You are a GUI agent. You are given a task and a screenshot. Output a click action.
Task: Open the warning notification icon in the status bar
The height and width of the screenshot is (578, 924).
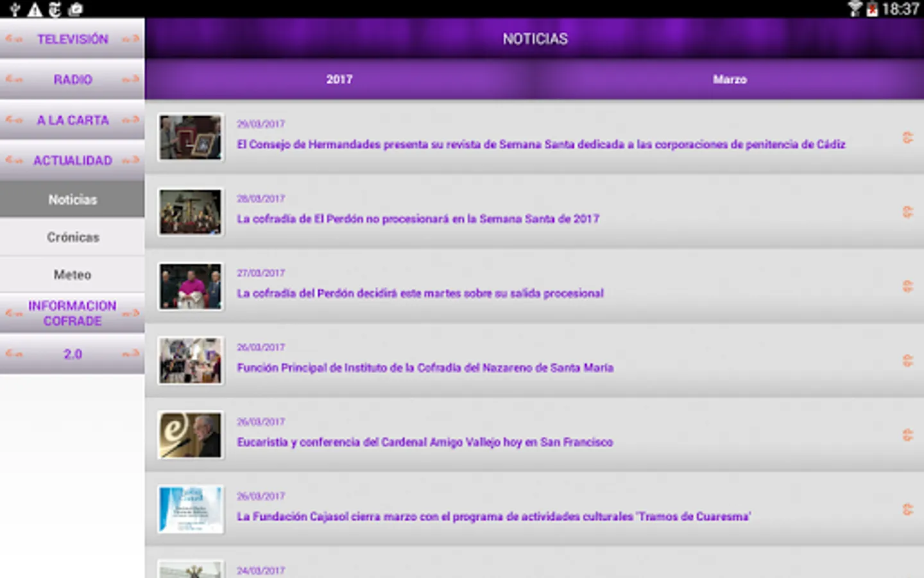[35, 9]
